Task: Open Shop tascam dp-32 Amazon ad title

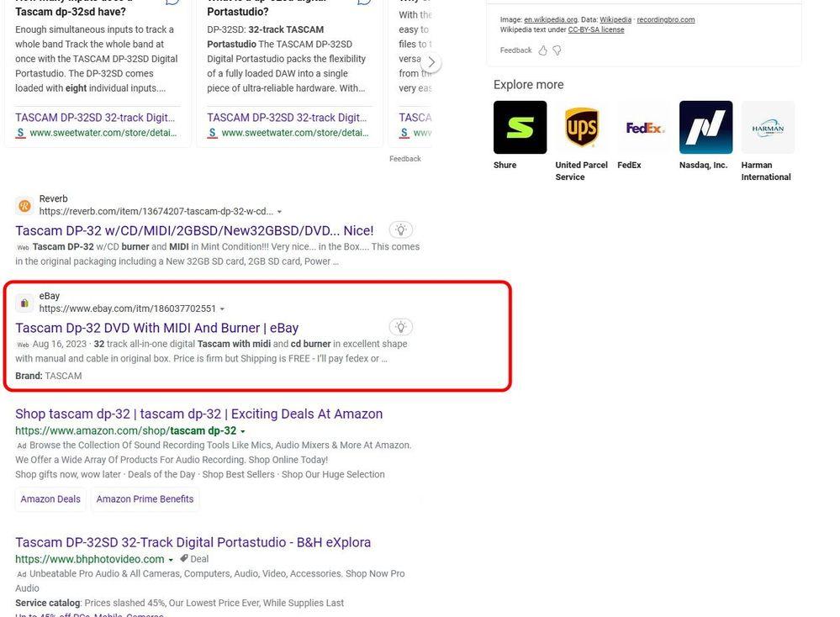Action: coord(198,414)
